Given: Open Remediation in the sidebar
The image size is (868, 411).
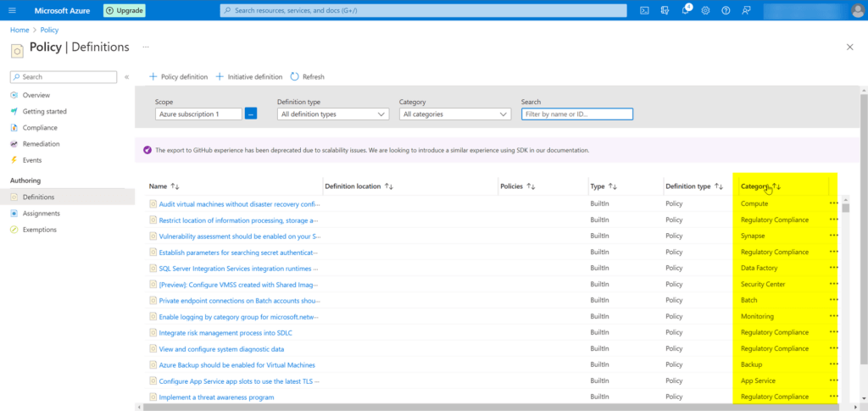Looking at the screenshot, I should click(41, 144).
